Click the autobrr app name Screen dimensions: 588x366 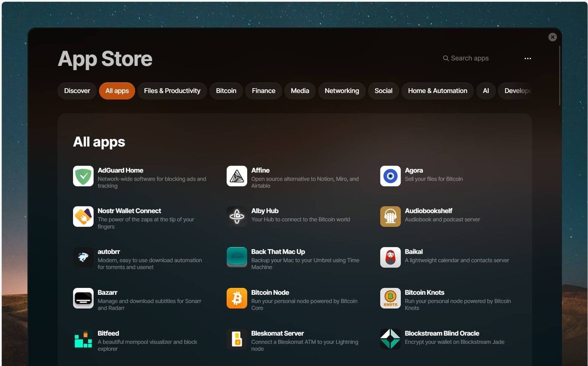109,252
